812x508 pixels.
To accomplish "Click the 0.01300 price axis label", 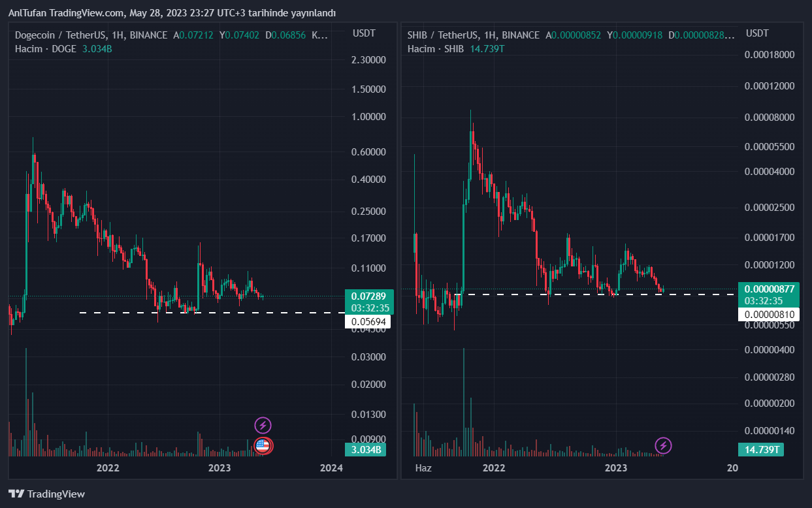I will 369,415.
